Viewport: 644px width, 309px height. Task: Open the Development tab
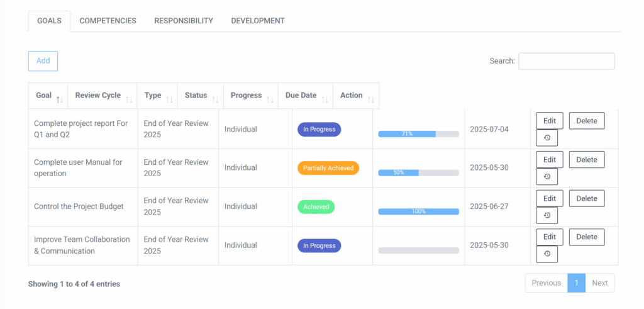point(258,21)
